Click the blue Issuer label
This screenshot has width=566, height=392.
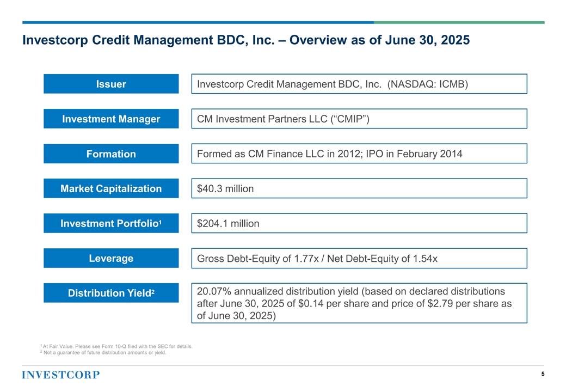point(111,84)
